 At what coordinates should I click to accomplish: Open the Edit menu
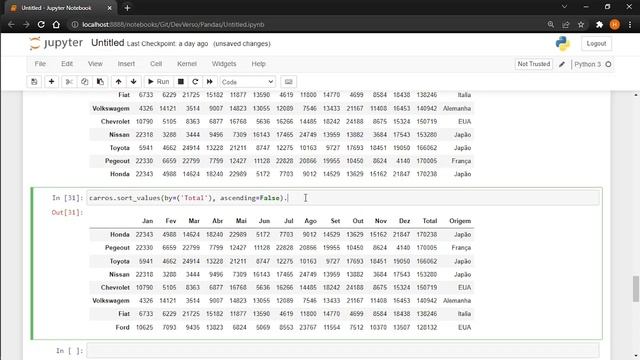coord(67,64)
